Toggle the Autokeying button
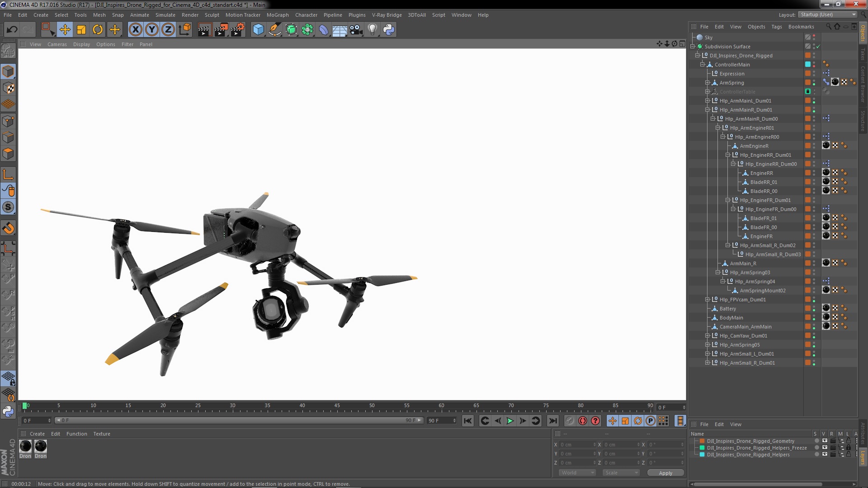 pyautogui.click(x=583, y=421)
